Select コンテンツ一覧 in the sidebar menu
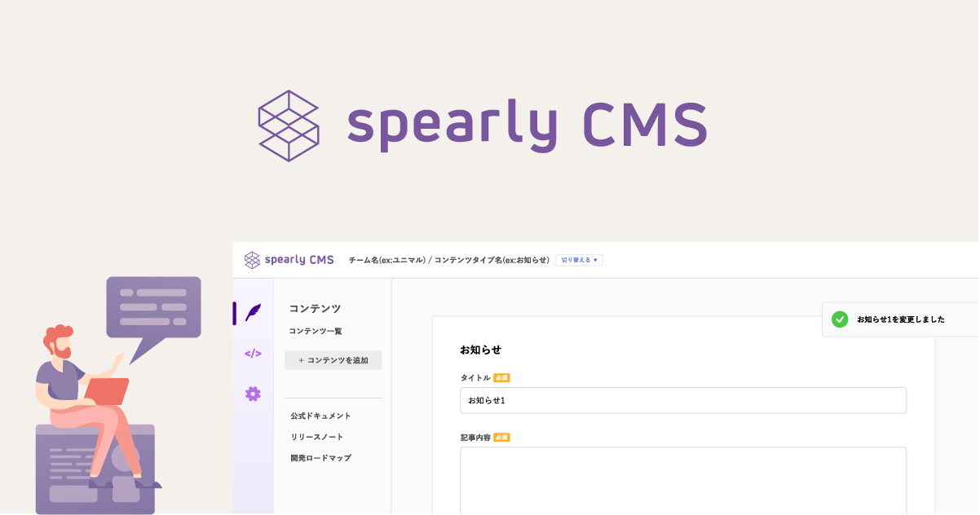The height and width of the screenshot is (515, 980). [315, 331]
